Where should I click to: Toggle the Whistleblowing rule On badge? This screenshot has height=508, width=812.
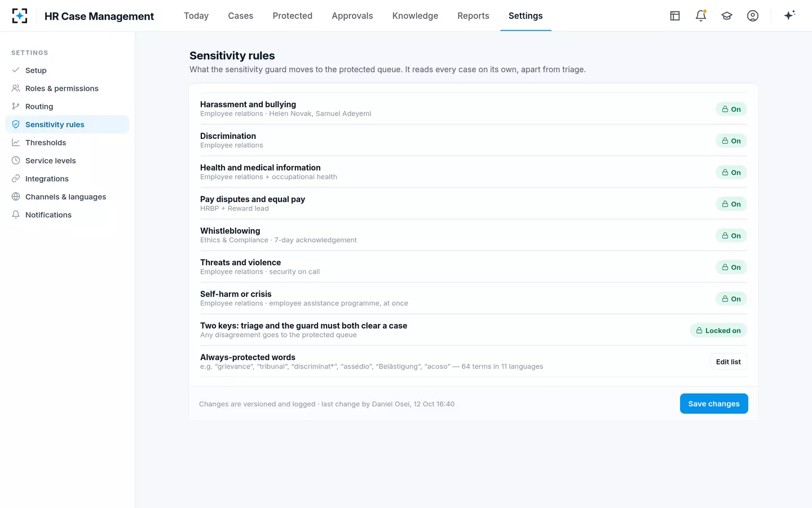pyautogui.click(x=731, y=235)
